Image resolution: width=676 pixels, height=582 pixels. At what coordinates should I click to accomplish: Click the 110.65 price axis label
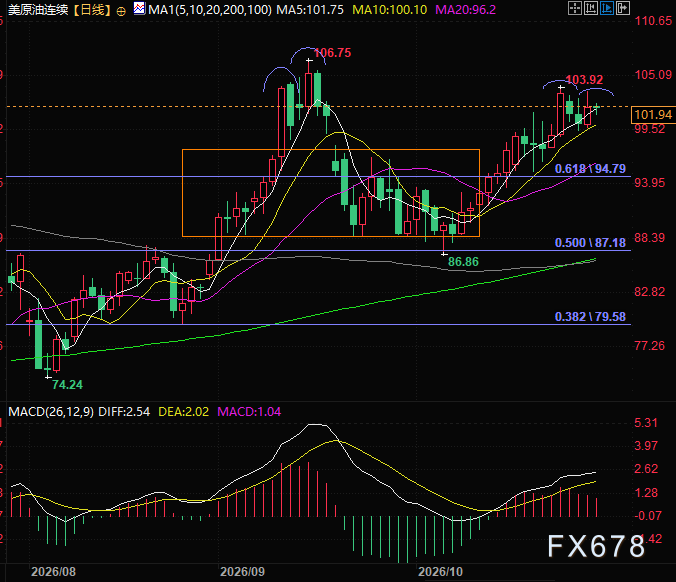(653, 21)
